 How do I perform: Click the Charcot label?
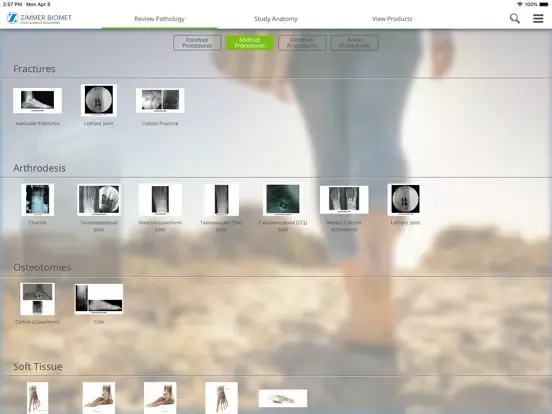(x=38, y=223)
